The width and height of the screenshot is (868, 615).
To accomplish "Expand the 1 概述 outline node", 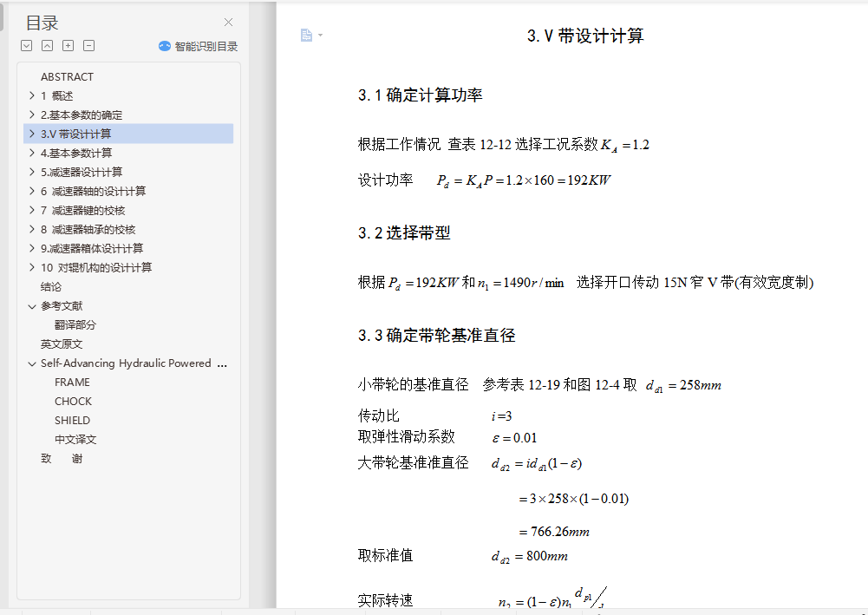I will click(x=32, y=95).
